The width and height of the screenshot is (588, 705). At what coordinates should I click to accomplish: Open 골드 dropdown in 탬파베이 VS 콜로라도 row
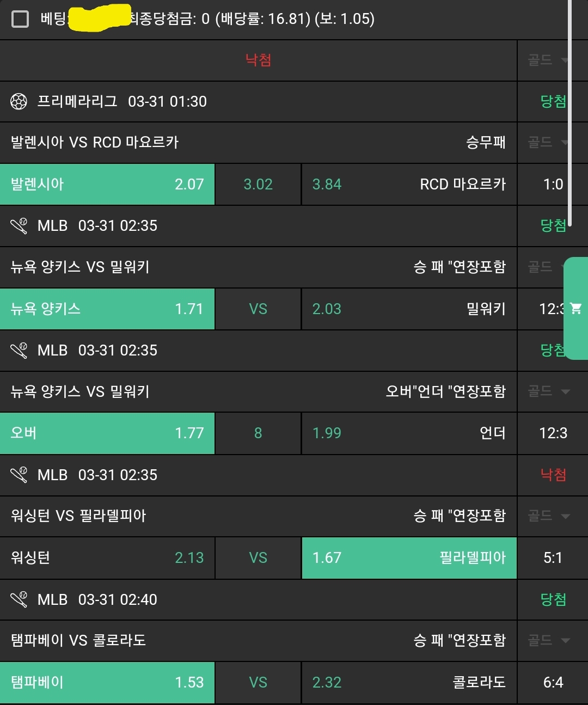pos(549,640)
